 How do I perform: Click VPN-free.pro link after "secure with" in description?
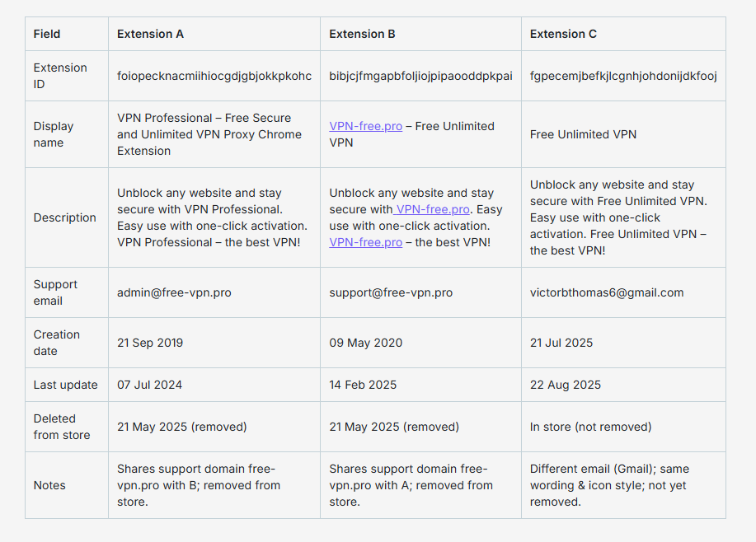tap(434, 209)
